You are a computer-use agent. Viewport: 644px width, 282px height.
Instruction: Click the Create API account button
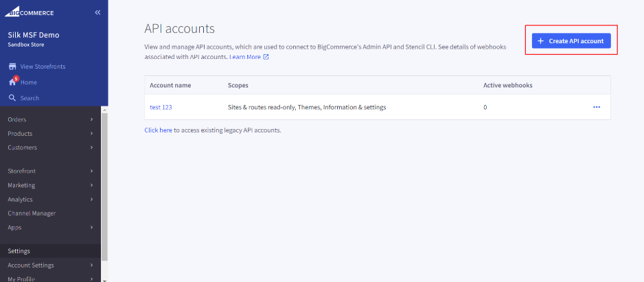pyautogui.click(x=571, y=41)
